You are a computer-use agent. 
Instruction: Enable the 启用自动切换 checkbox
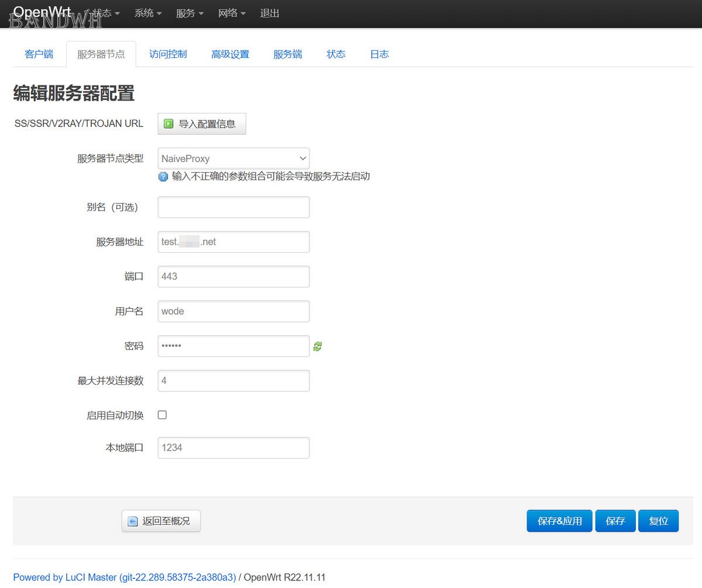coord(163,415)
